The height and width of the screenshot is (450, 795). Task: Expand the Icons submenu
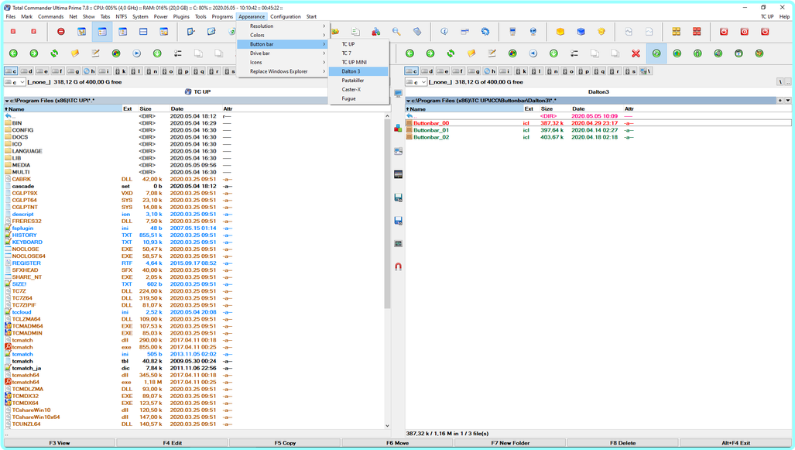point(283,62)
